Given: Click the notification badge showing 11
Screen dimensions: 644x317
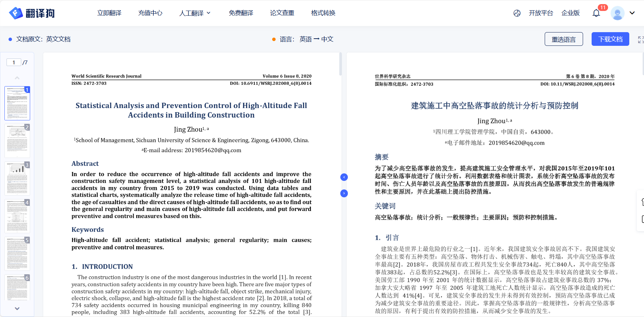Looking at the screenshot, I should [x=603, y=7].
